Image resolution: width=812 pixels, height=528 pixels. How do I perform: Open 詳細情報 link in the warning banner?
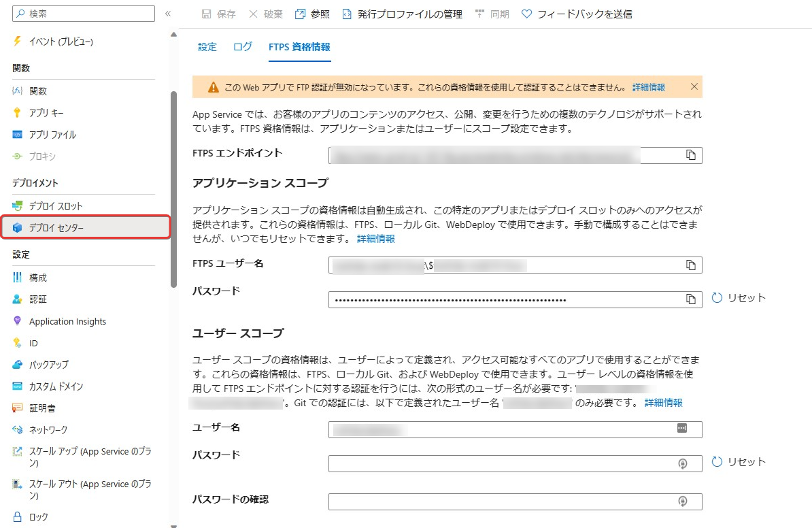coord(648,87)
